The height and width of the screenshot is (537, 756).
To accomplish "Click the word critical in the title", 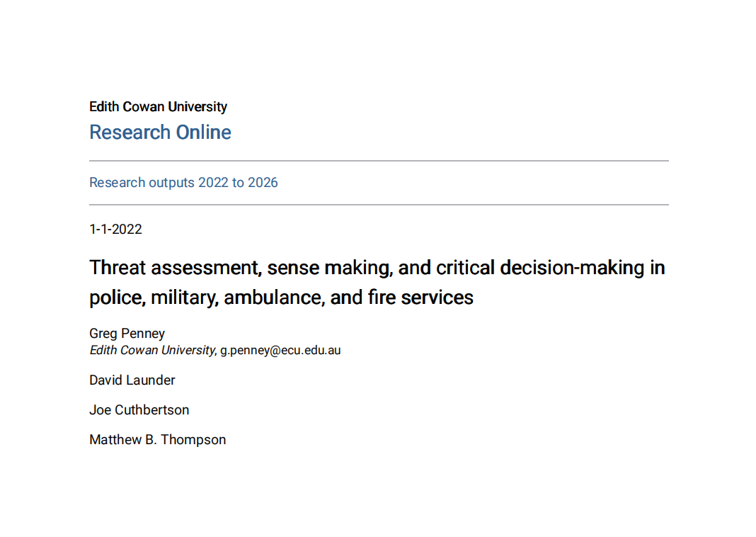I will point(465,268).
